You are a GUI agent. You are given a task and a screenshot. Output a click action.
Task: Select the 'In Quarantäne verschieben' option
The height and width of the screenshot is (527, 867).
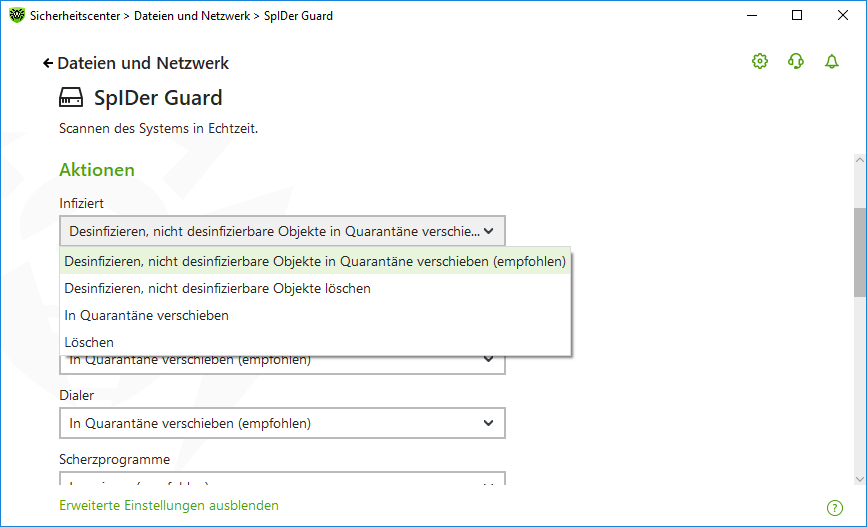(315, 315)
